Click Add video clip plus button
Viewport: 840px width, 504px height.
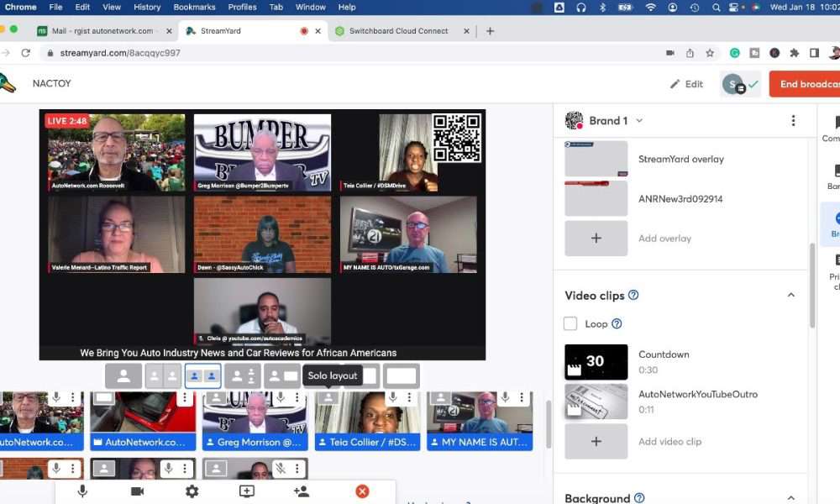click(x=596, y=441)
